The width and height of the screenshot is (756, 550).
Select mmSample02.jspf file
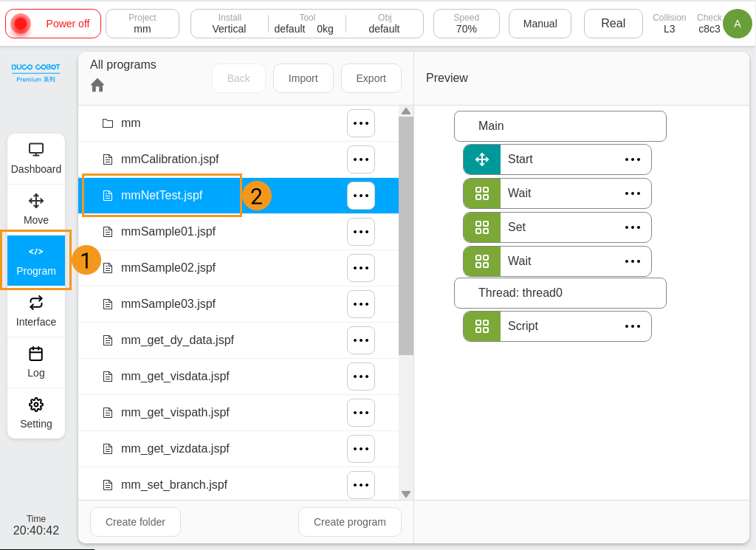click(x=238, y=268)
